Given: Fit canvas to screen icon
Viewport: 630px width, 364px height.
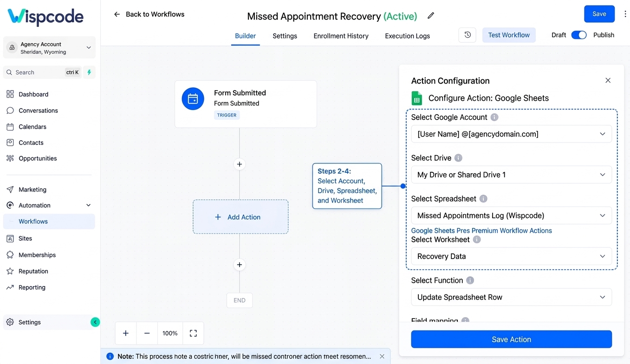Looking at the screenshot, I should pos(193,333).
